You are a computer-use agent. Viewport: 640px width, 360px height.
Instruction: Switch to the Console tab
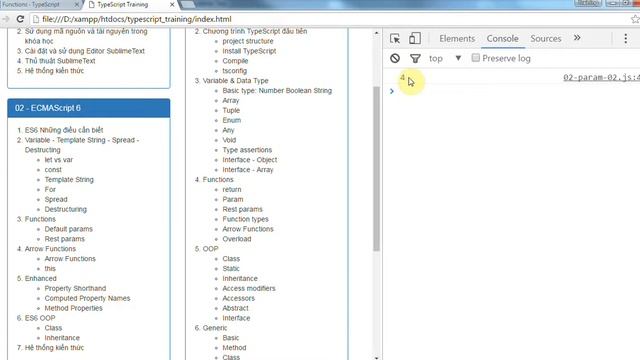pyautogui.click(x=502, y=38)
